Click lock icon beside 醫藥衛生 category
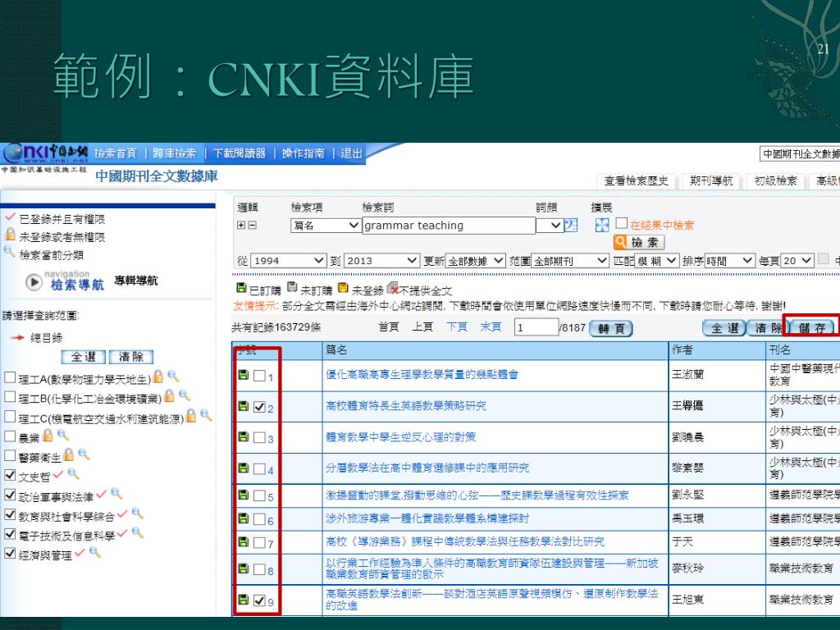Image resolution: width=840 pixels, height=630 pixels. point(69,454)
